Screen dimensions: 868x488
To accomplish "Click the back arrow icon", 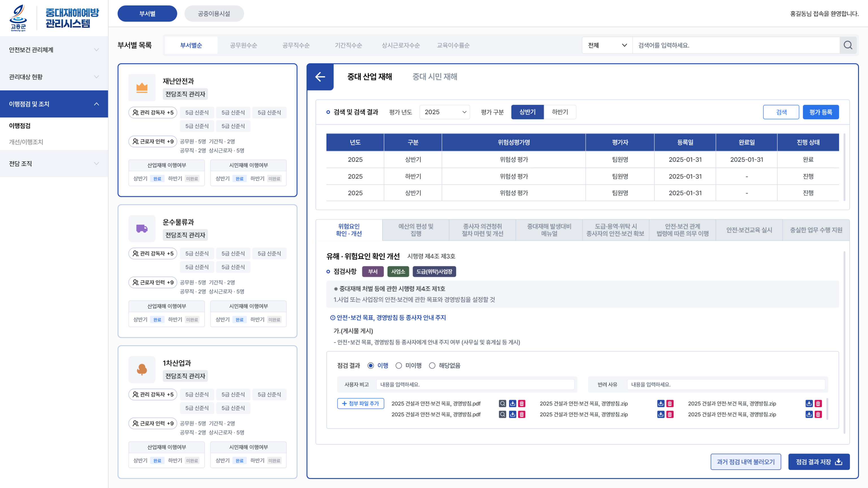I will pos(320,77).
